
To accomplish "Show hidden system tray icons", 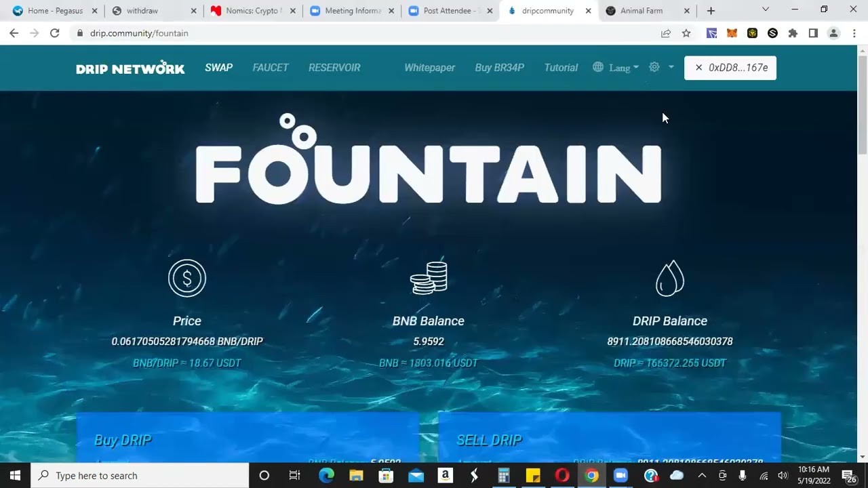I will (x=702, y=475).
